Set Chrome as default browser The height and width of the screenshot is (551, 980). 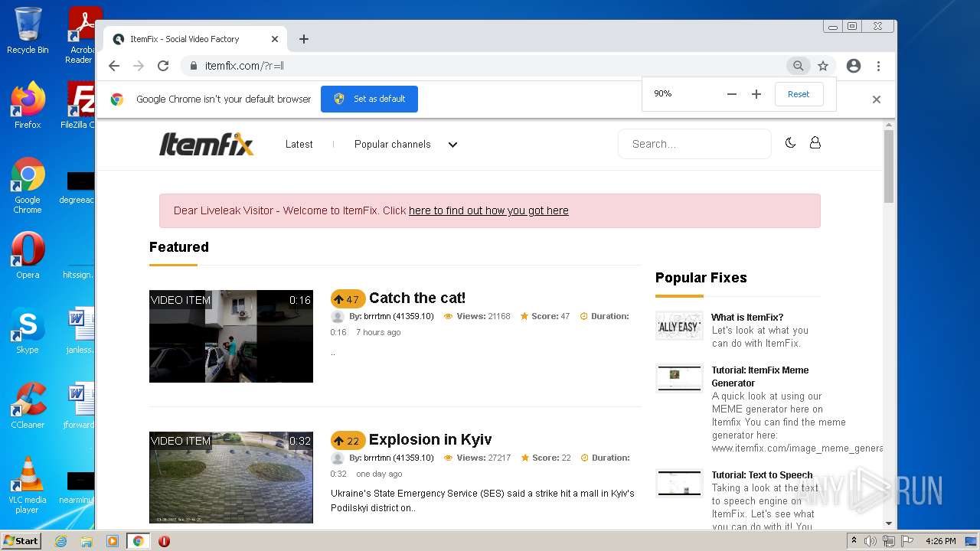[369, 99]
